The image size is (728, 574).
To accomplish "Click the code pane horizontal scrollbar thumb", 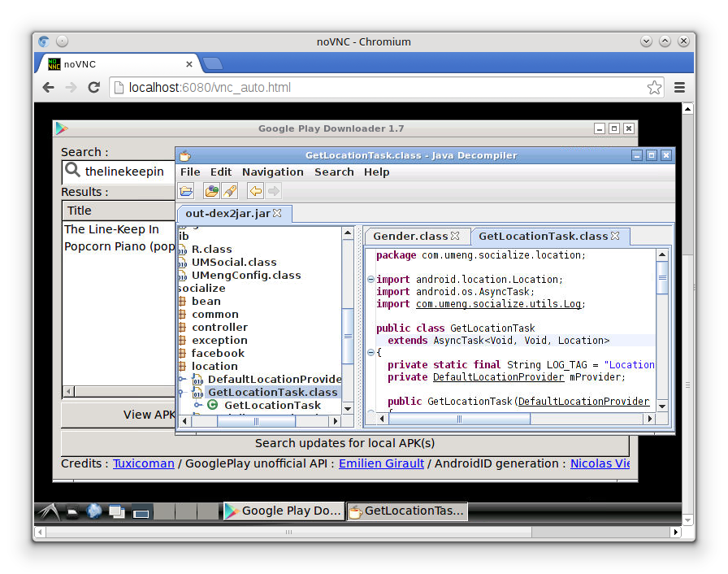I will click(x=459, y=419).
